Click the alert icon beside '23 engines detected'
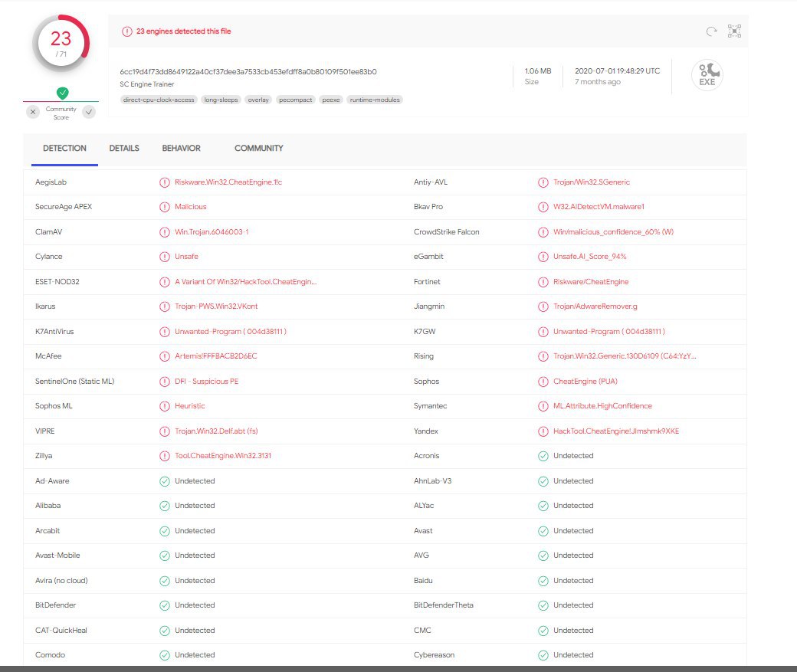The height and width of the screenshot is (672, 797). (x=127, y=31)
